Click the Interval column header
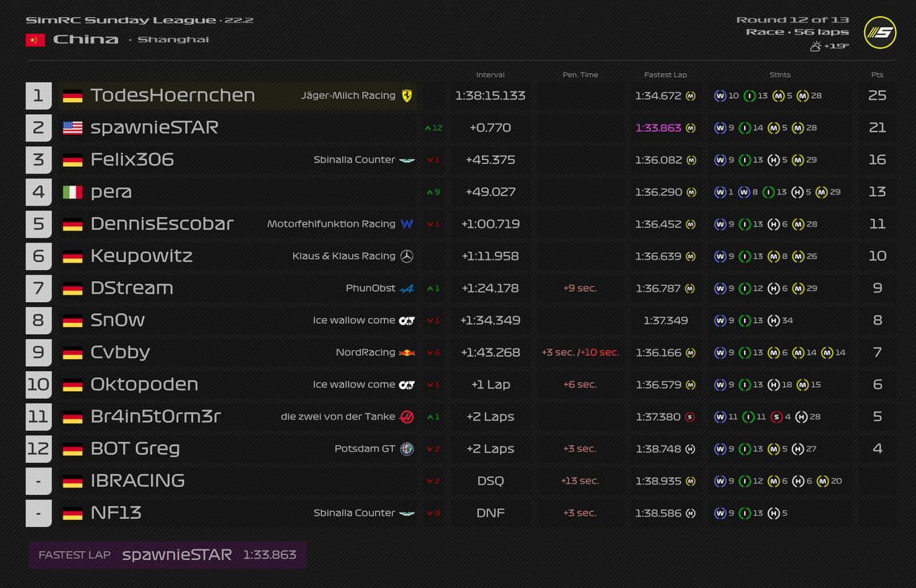This screenshot has width=916, height=588. (x=490, y=75)
